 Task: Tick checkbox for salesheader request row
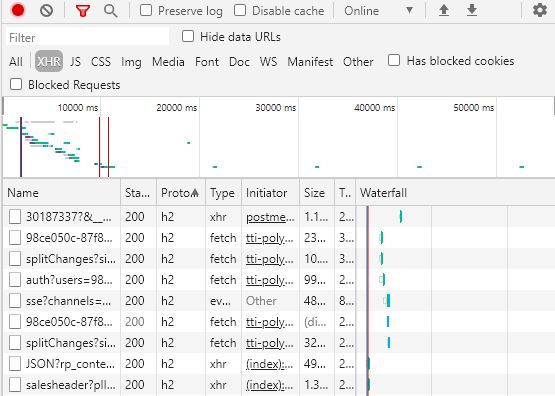tap(15, 384)
